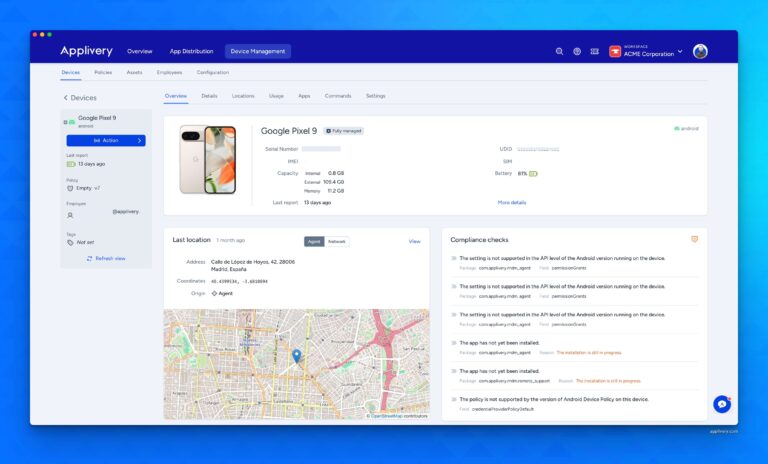Open the Policies sub-navigation tab
This screenshot has height=464, width=768.
tap(103, 72)
